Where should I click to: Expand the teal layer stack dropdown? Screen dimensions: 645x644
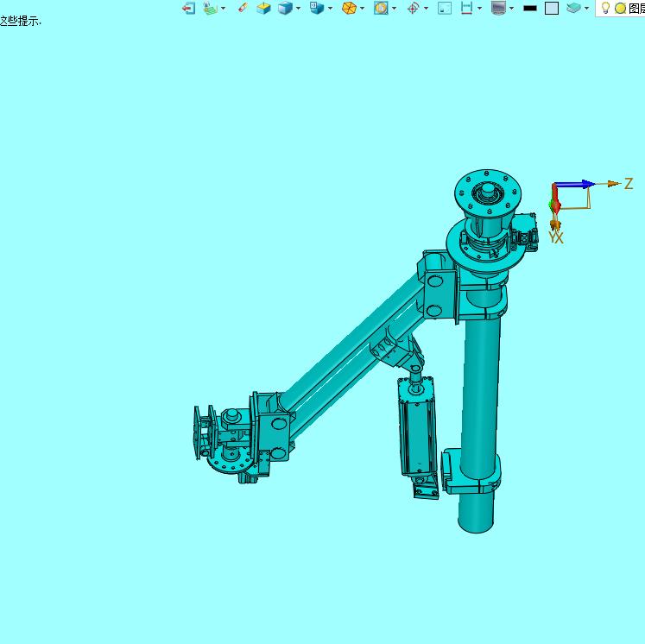click(586, 9)
